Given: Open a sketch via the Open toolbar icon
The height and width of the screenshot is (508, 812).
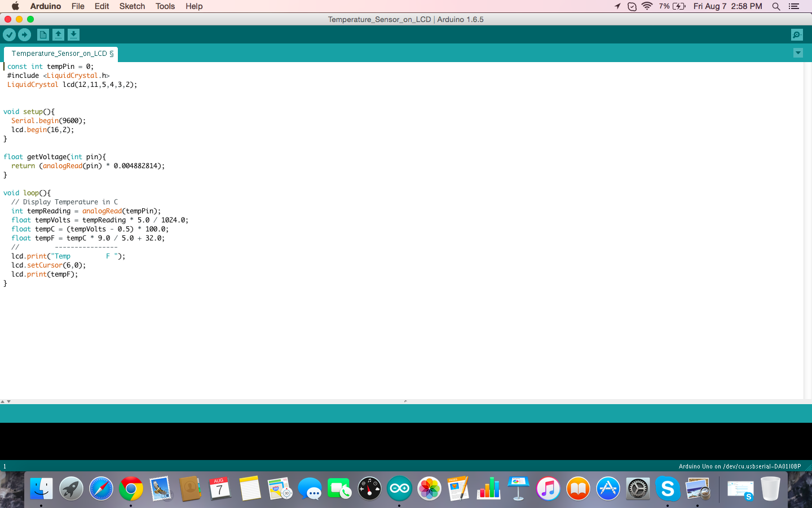Looking at the screenshot, I should click(x=58, y=34).
